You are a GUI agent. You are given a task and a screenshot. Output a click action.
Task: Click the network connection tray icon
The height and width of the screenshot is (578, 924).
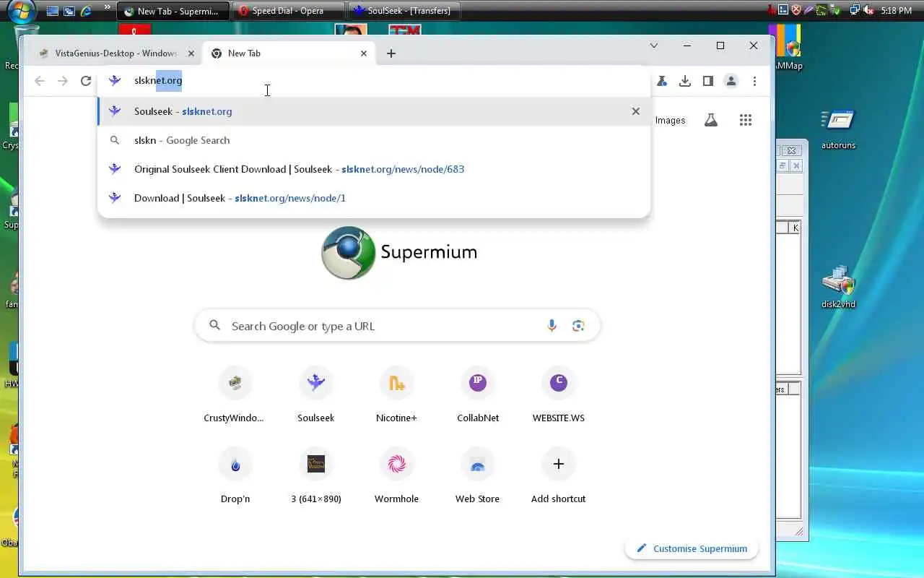[855, 10]
